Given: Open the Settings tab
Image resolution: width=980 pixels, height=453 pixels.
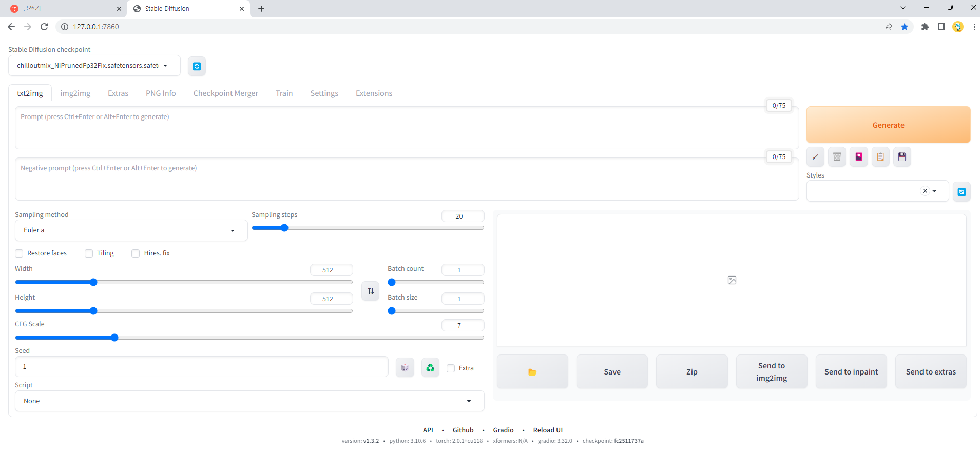Looking at the screenshot, I should [324, 93].
